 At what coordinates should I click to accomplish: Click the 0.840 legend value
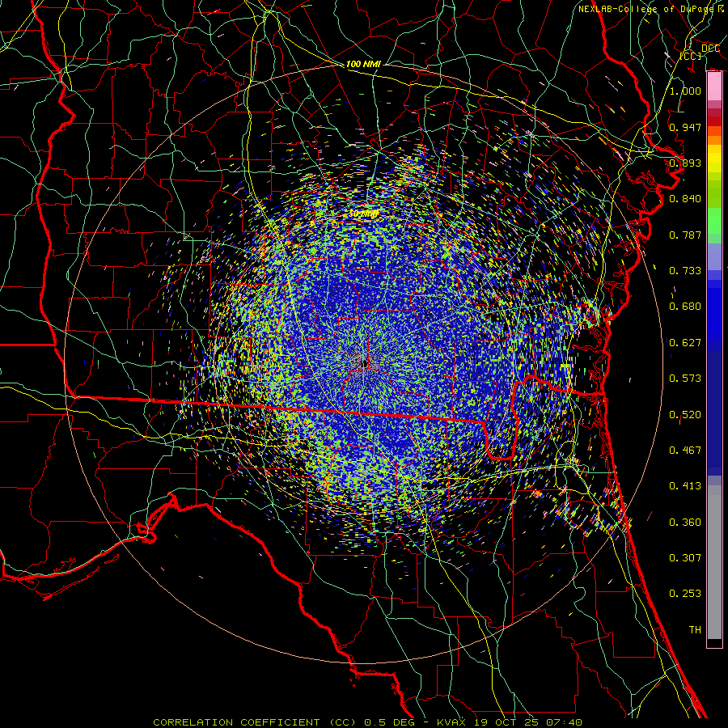coord(685,198)
